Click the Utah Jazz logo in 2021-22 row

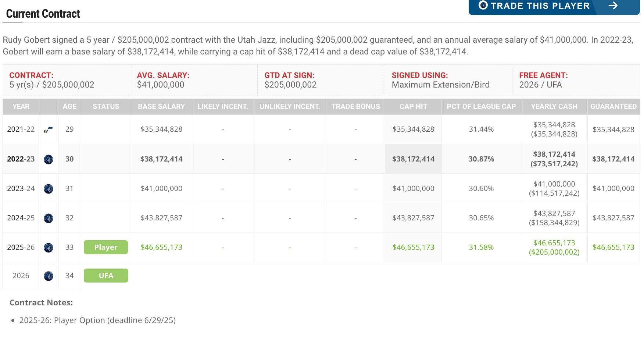point(48,130)
